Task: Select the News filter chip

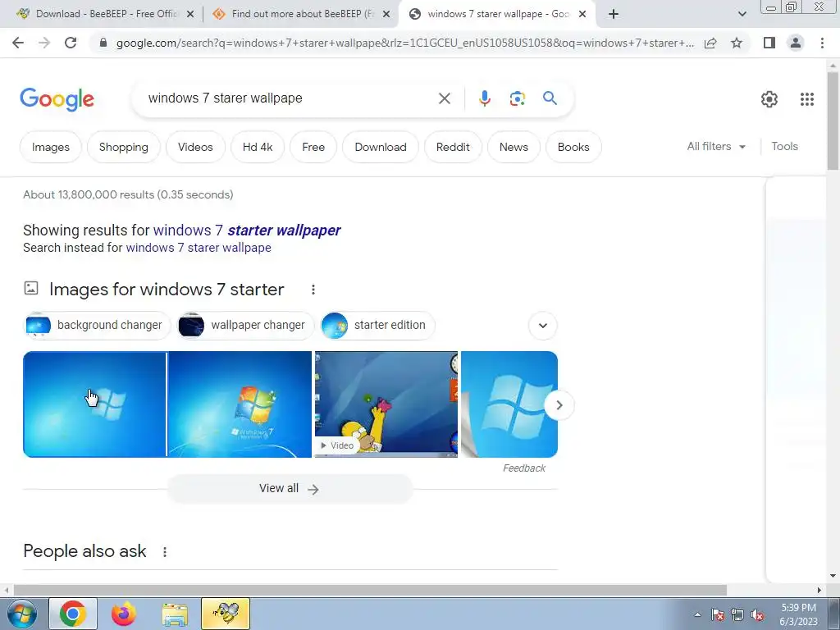Action: (x=514, y=147)
